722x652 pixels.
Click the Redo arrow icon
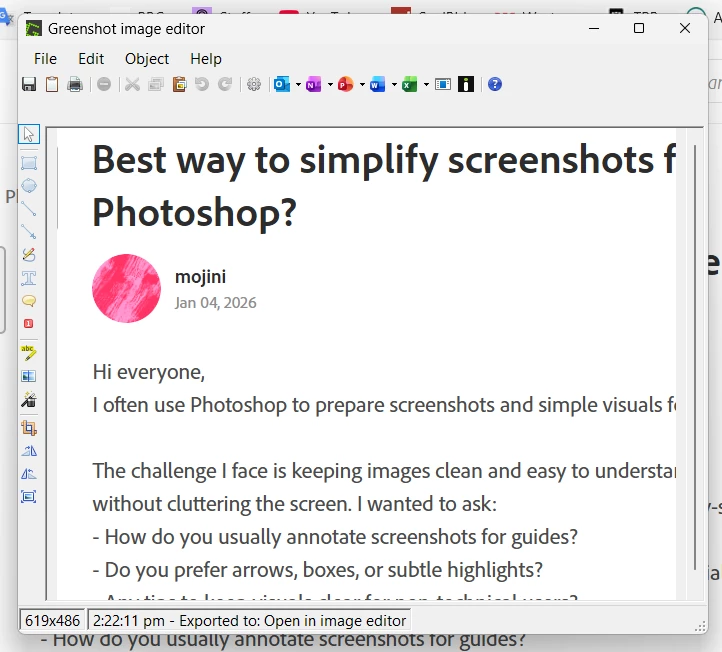coord(225,85)
